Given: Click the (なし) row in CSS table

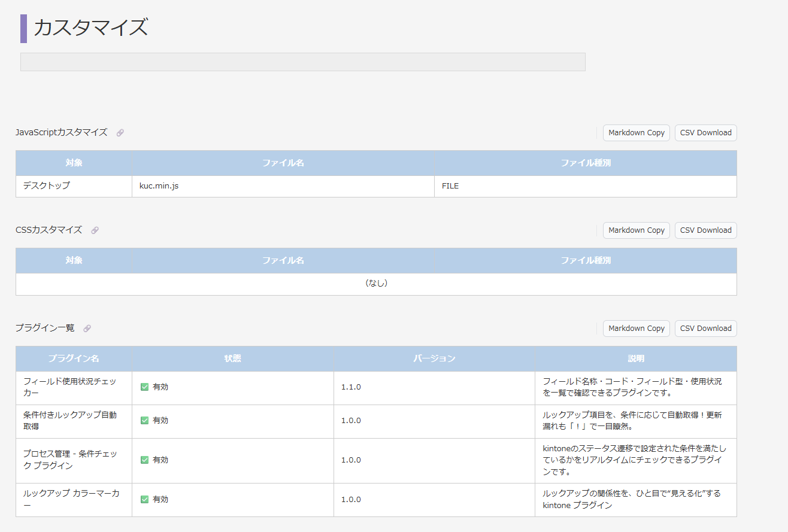Looking at the screenshot, I should (x=376, y=284).
